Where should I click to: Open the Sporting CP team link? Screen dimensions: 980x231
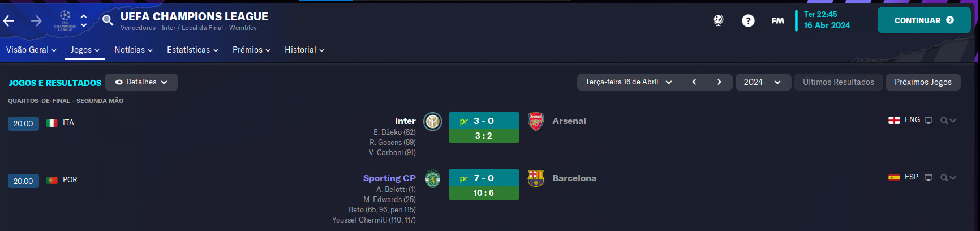(x=389, y=178)
